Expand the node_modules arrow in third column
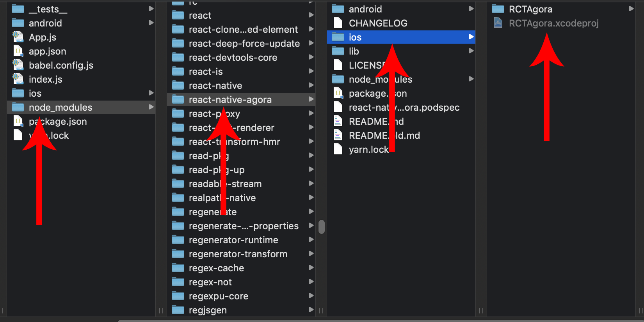Image resolution: width=644 pixels, height=322 pixels. (x=471, y=79)
